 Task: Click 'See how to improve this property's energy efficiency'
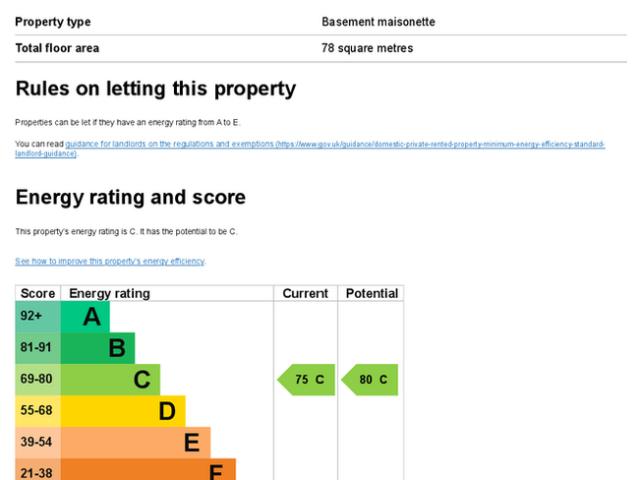tap(110, 261)
